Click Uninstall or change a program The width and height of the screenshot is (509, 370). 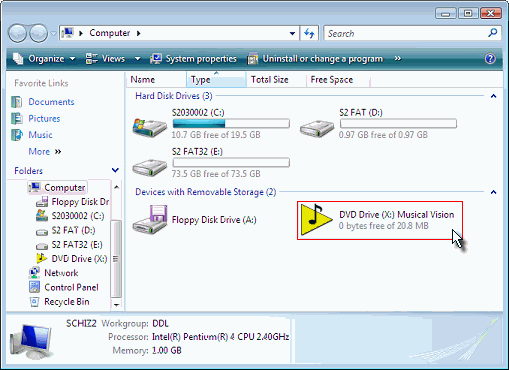[x=315, y=59]
